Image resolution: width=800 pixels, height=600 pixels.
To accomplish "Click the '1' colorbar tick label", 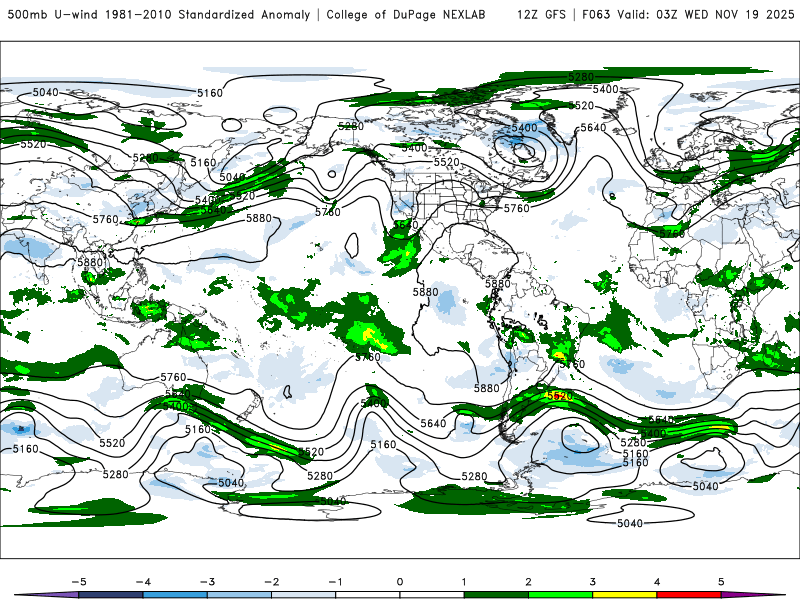I will [x=464, y=582].
